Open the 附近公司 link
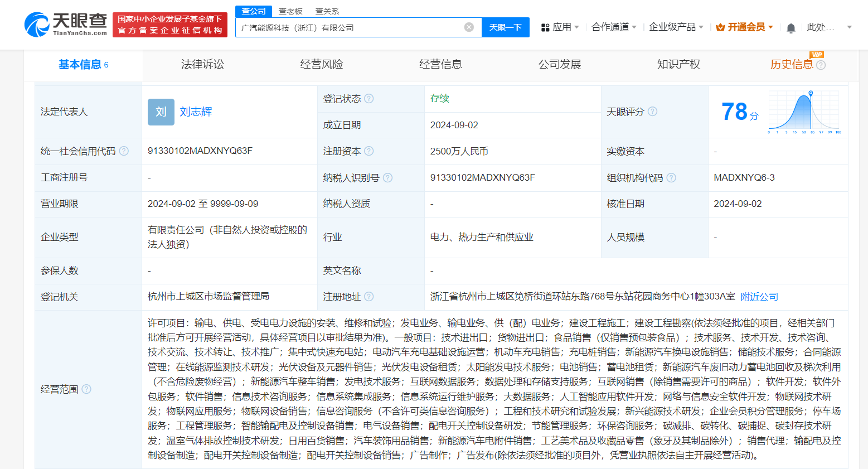 coord(759,296)
